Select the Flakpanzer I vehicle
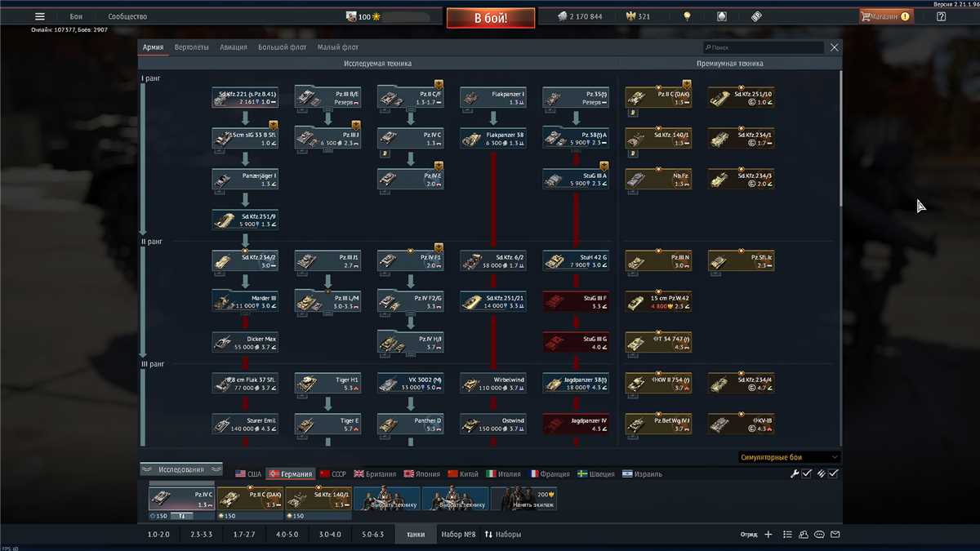980x551 pixels. coord(492,97)
